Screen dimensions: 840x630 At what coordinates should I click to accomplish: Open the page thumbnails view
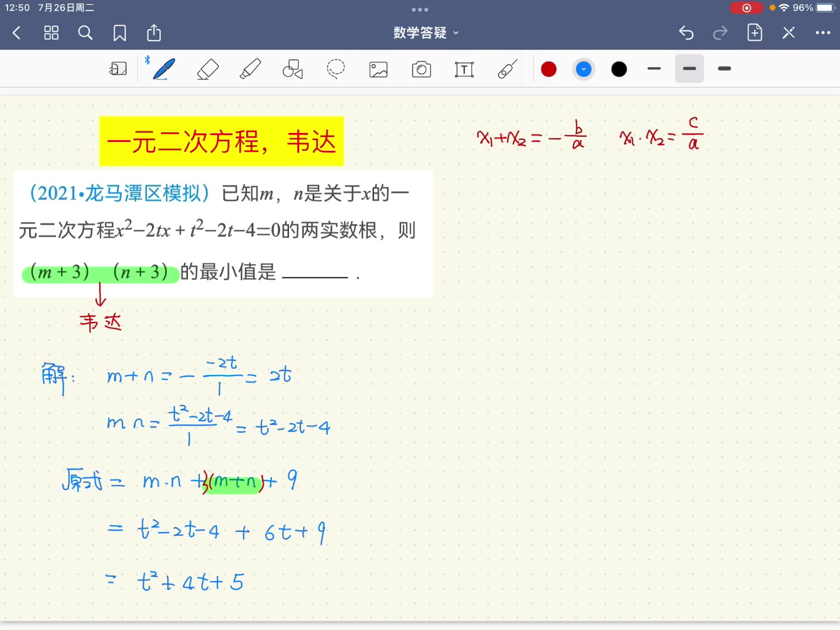pos(51,33)
